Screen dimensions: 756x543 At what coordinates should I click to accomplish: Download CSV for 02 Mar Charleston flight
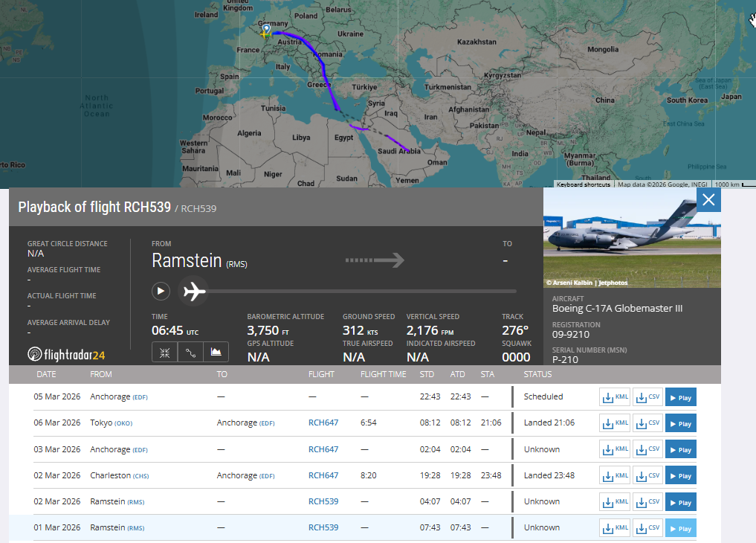[x=647, y=475]
